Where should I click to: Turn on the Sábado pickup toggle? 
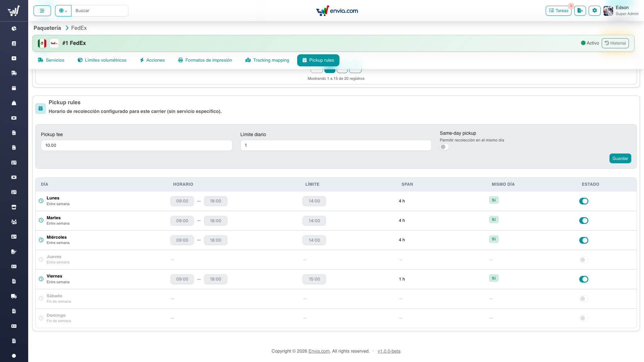(x=584, y=299)
